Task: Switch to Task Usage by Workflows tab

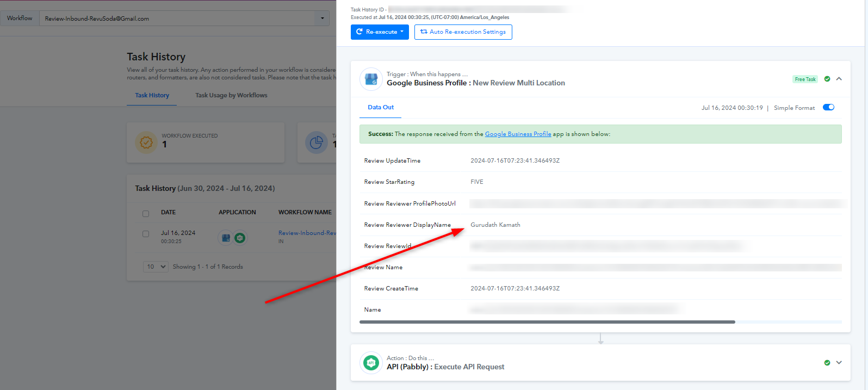Action: coord(231,95)
